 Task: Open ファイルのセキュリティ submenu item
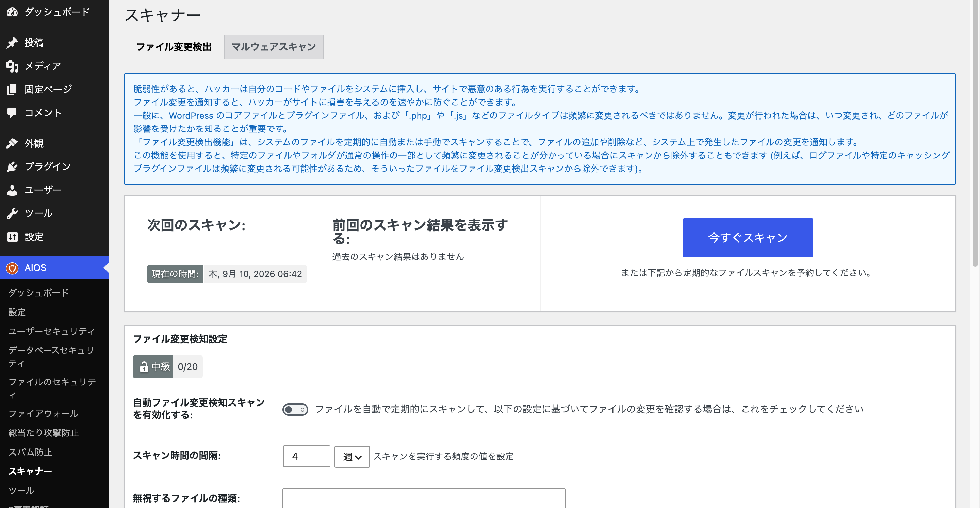click(x=52, y=388)
